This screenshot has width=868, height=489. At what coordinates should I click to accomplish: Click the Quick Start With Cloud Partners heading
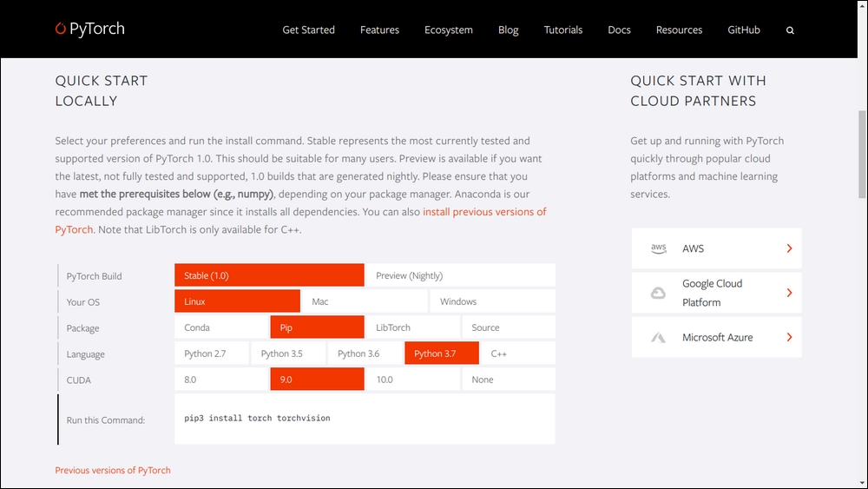coord(699,91)
